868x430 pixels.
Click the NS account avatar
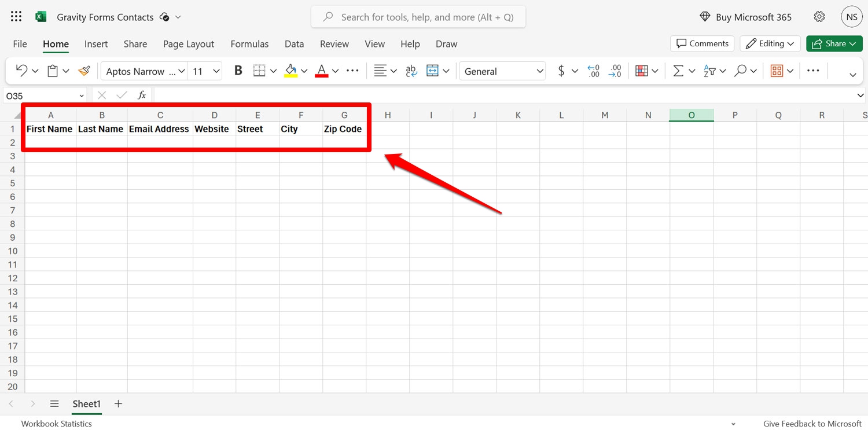click(x=852, y=17)
